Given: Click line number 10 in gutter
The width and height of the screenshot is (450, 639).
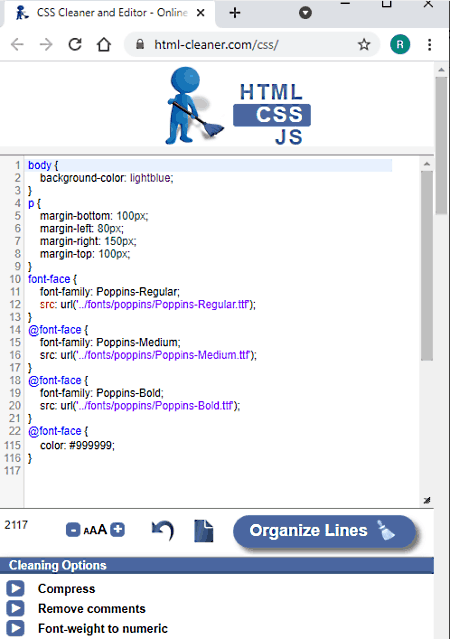Looking at the screenshot, I should point(15,279).
